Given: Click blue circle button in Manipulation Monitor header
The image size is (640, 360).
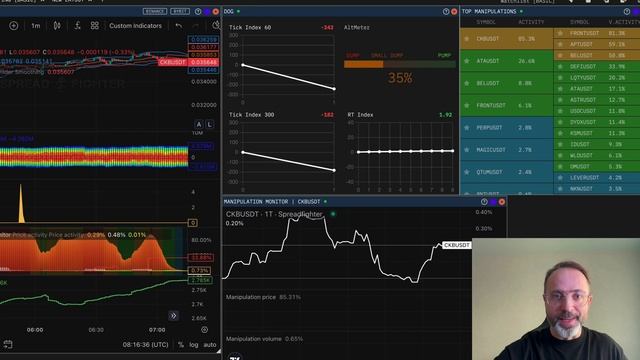Looking at the screenshot, I should pyautogui.click(x=493, y=202).
